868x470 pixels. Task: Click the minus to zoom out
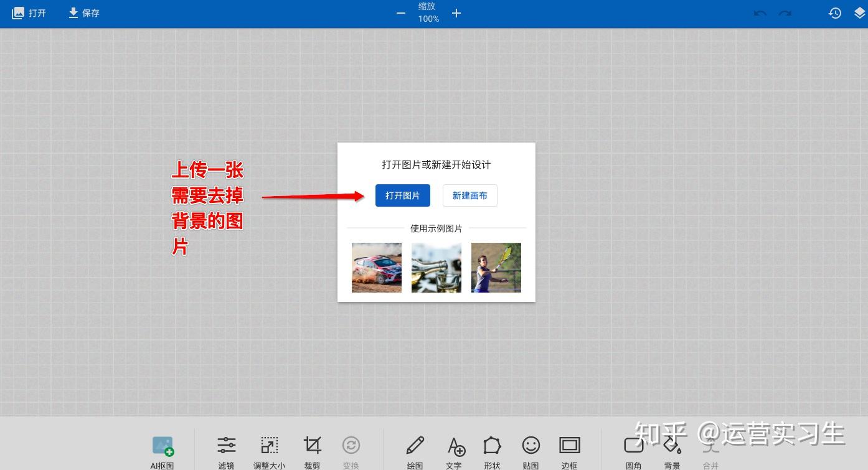pos(400,12)
